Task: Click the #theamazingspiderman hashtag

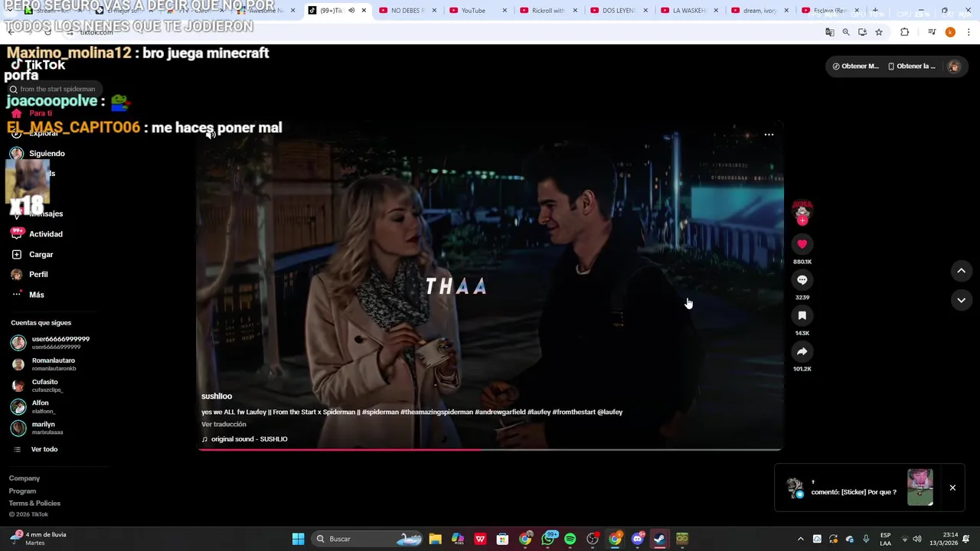Action: [436, 412]
